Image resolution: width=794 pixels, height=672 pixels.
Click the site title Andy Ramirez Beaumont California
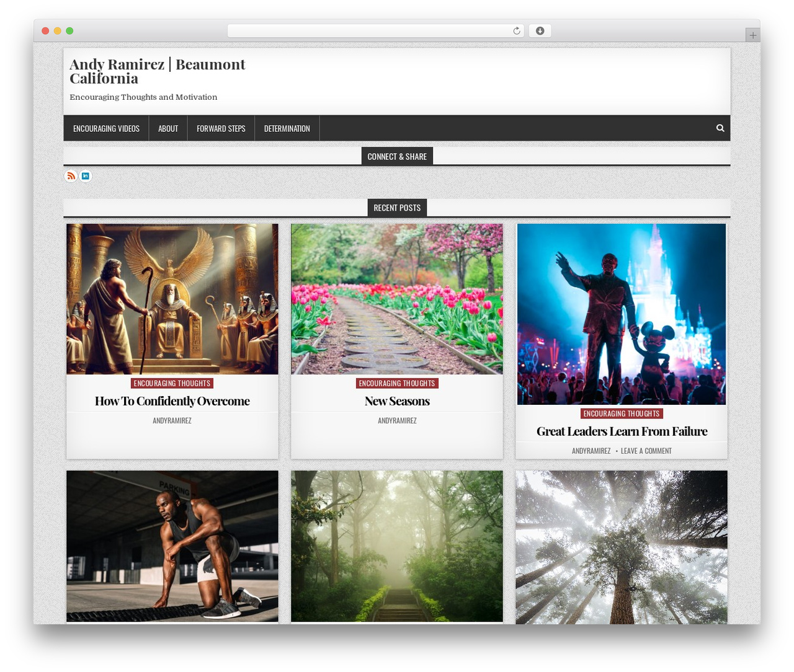coord(157,71)
